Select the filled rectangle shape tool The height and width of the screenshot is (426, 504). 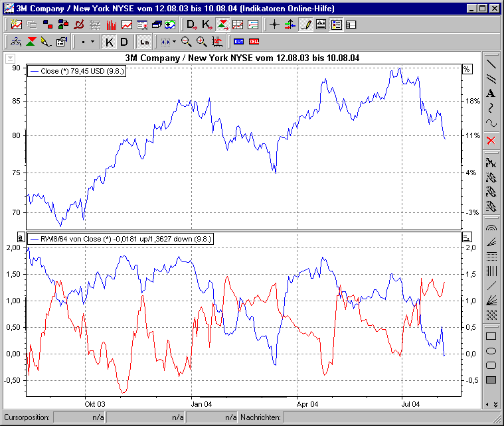point(491,380)
